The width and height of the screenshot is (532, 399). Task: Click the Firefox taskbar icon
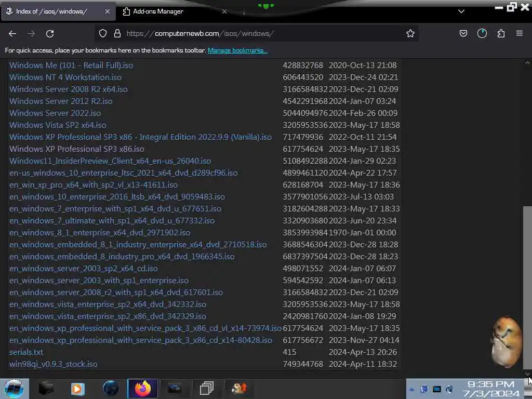[x=142, y=389]
